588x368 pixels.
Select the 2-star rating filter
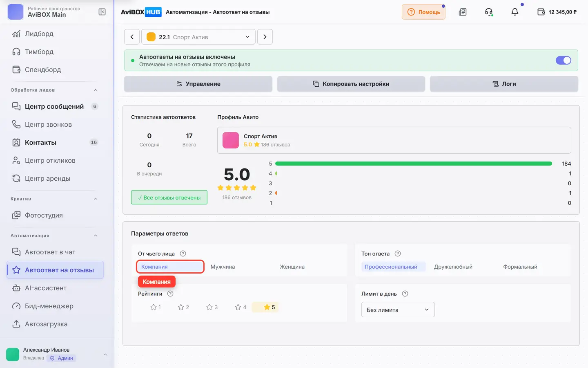coord(183,307)
